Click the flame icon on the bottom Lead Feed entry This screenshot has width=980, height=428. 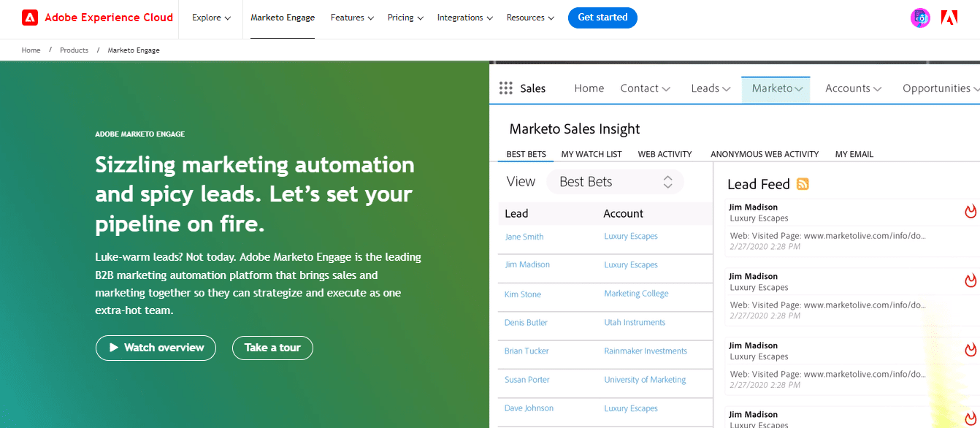(971, 419)
